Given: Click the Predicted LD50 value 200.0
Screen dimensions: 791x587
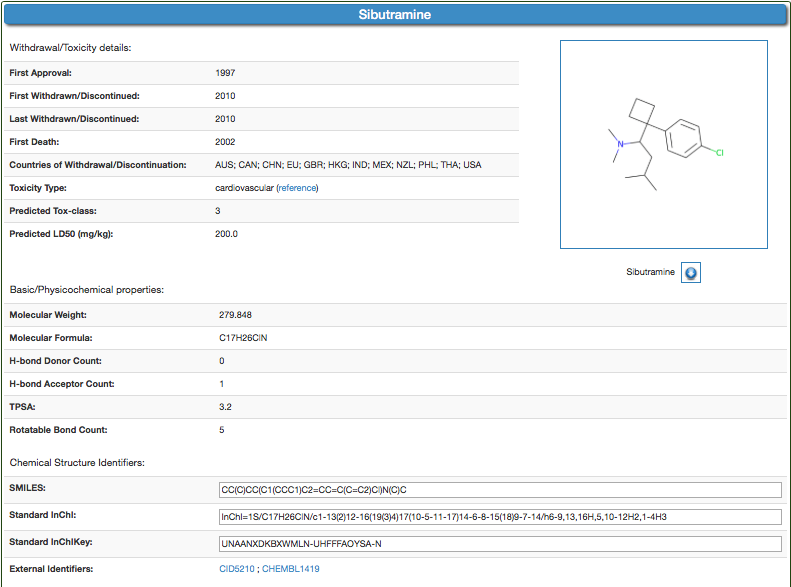Looking at the screenshot, I should pos(226,234).
